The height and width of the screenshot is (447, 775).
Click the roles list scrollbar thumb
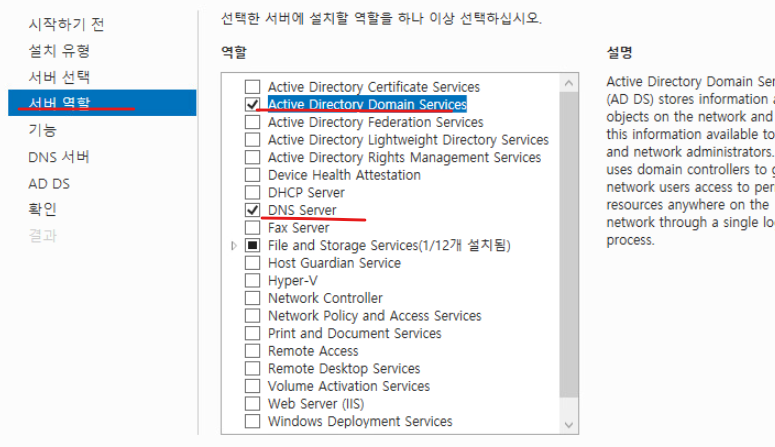pyautogui.click(x=569, y=244)
